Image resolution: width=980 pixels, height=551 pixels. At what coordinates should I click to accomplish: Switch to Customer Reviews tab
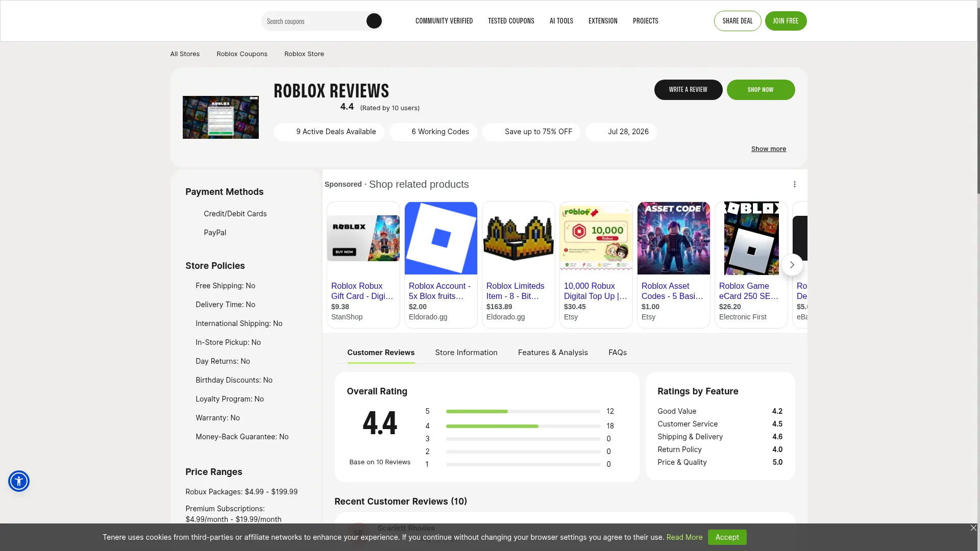click(381, 353)
